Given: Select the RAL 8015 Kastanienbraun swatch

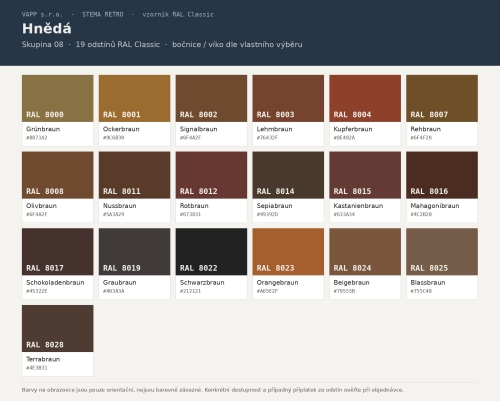Looking at the screenshot, I should click(365, 187).
